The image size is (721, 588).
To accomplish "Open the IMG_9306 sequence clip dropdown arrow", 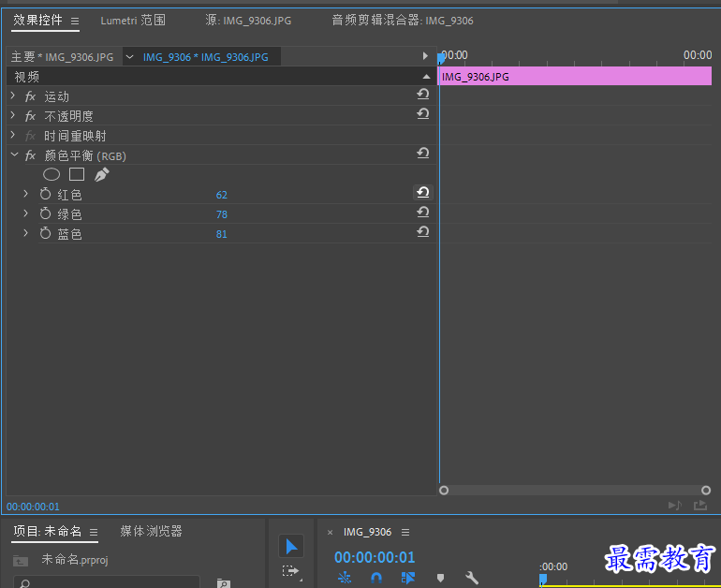I will pos(129,57).
